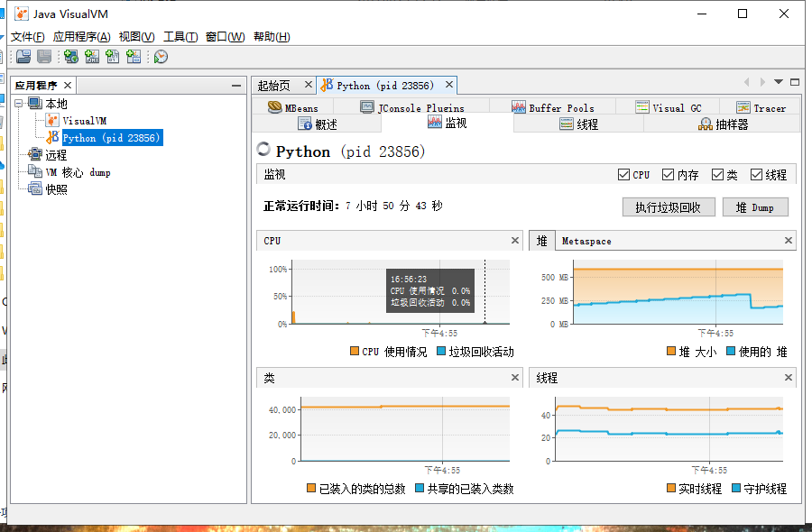The width and height of the screenshot is (812, 532).
Task: Click the Save snapshot toolbar icon
Action: (44, 57)
